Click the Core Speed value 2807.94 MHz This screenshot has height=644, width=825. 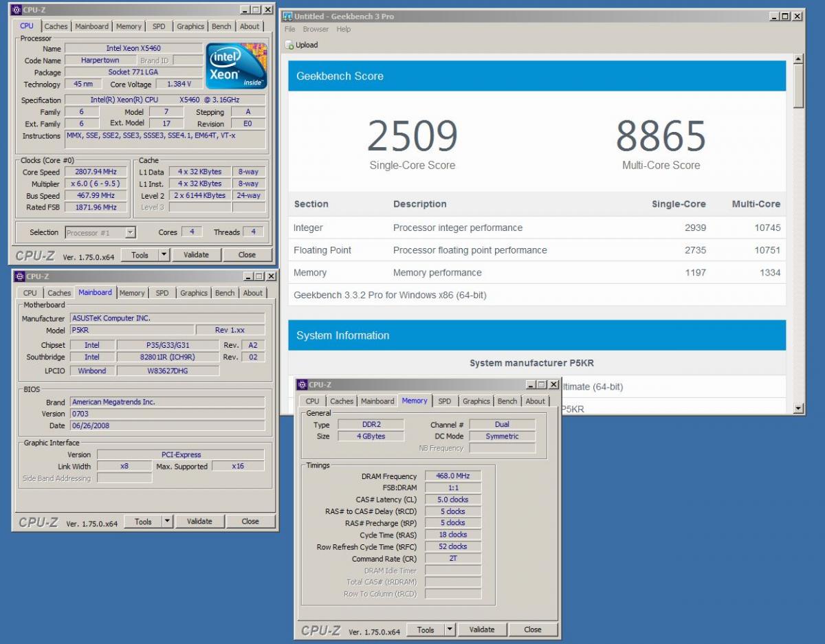(x=95, y=172)
